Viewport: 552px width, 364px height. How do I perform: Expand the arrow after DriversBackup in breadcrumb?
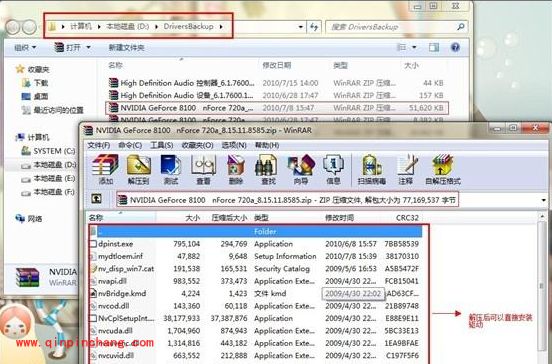[x=221, y=27]
